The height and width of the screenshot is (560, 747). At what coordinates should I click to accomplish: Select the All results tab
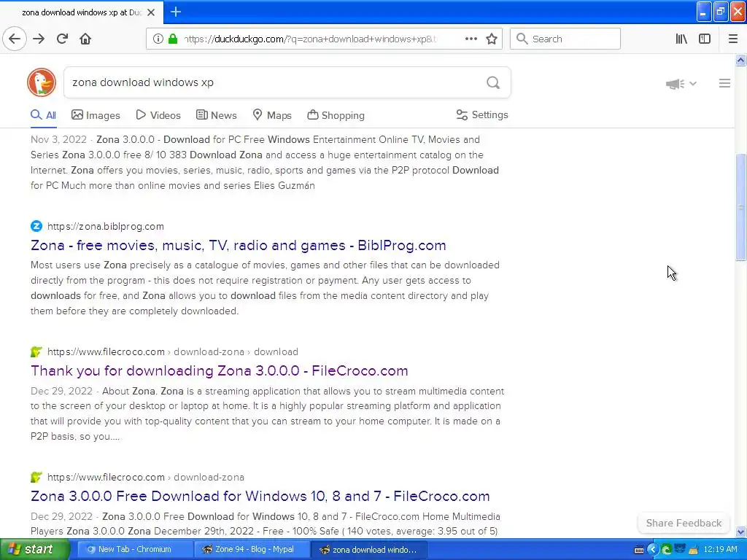pyautogui.click(x=43, y=115)
